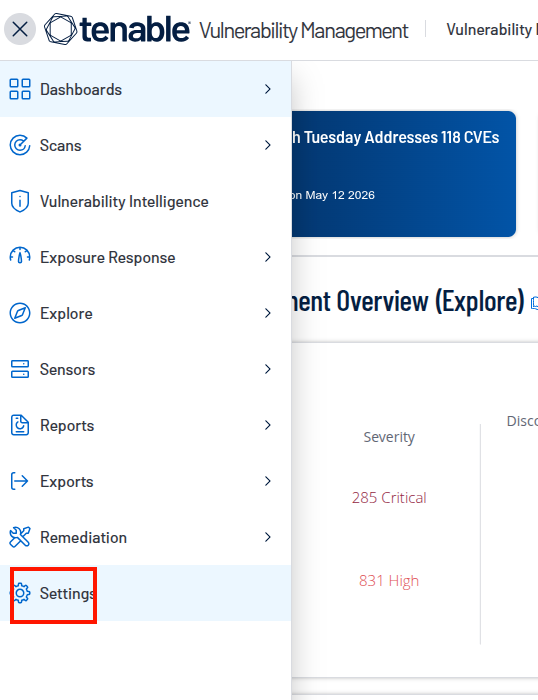Click the Reports document icon
This screenshot has width=538, height=700.
[20, 425]
